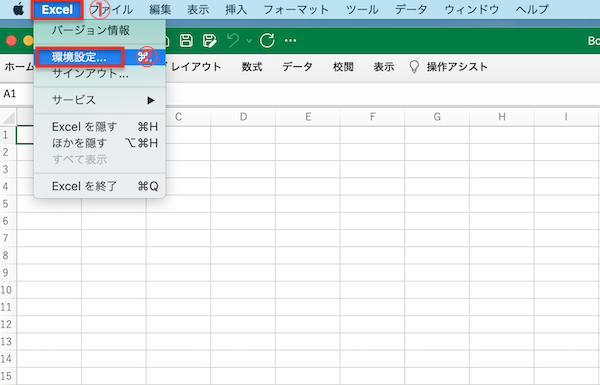
Task: Click the save icon in toolbar
Action: [x=186, y=40]
